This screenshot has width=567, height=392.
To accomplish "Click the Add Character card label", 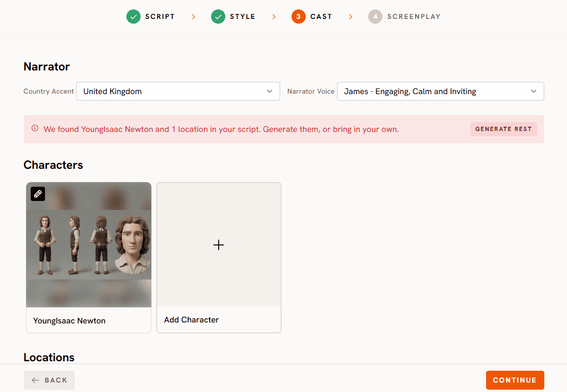I will pos(191,320).
